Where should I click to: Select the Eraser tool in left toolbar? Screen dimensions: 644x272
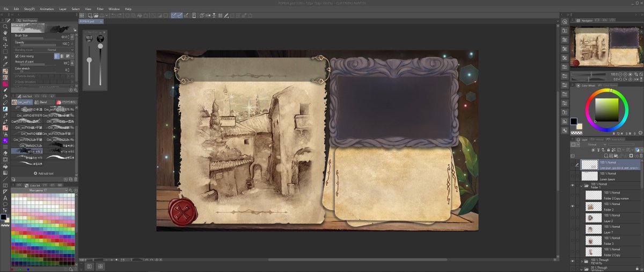click(x=5, y=153)
